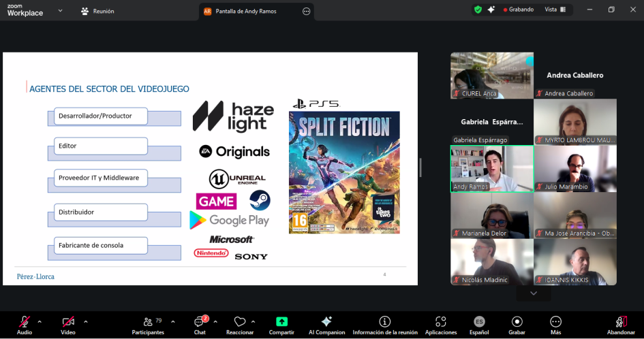This screenshot has width=644, height=339.
Task: Click Editor box on slide
Action: pyautogui.click(x=101, y=146)
